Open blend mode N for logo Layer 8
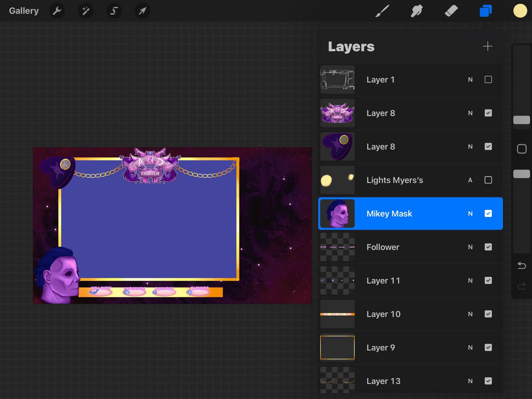Image resolution: width=532 pixels, height=399 pixels. point(470,113)
